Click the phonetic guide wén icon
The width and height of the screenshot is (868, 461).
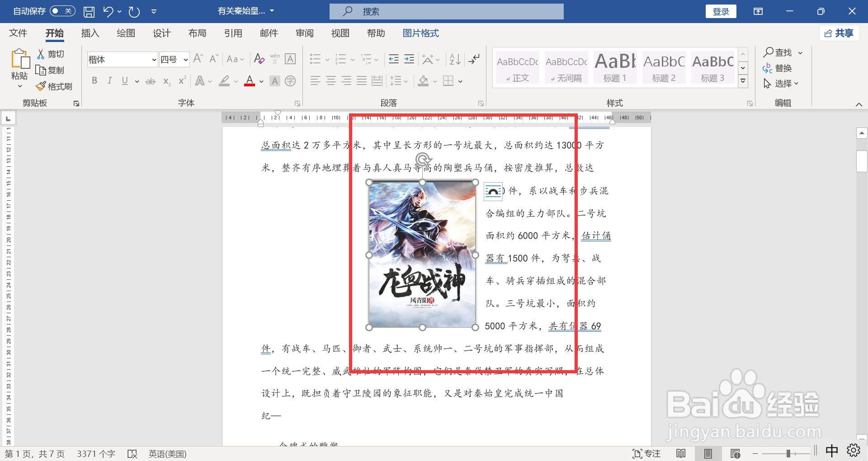(275, 59)
